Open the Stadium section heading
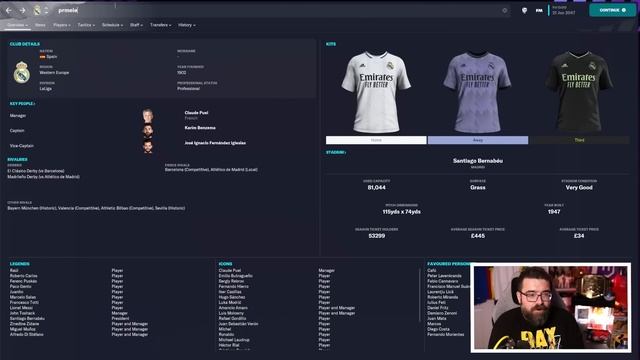This screenshot has width=640, height=360. [336, 152]
